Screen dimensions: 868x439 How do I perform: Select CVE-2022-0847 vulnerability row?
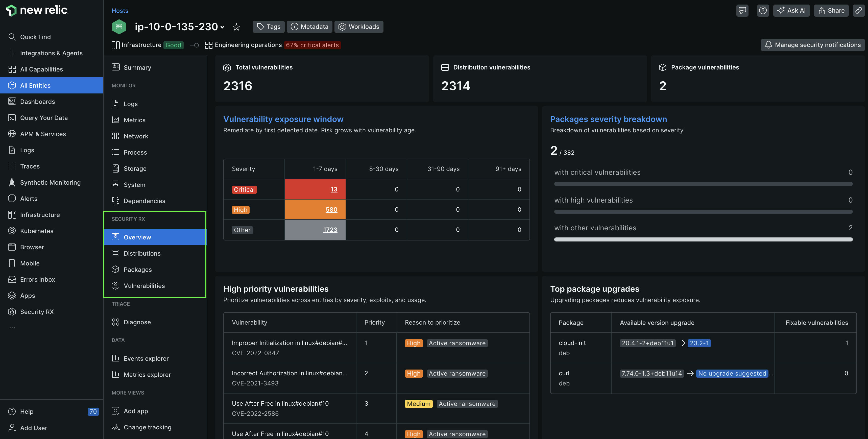[376, 348]
